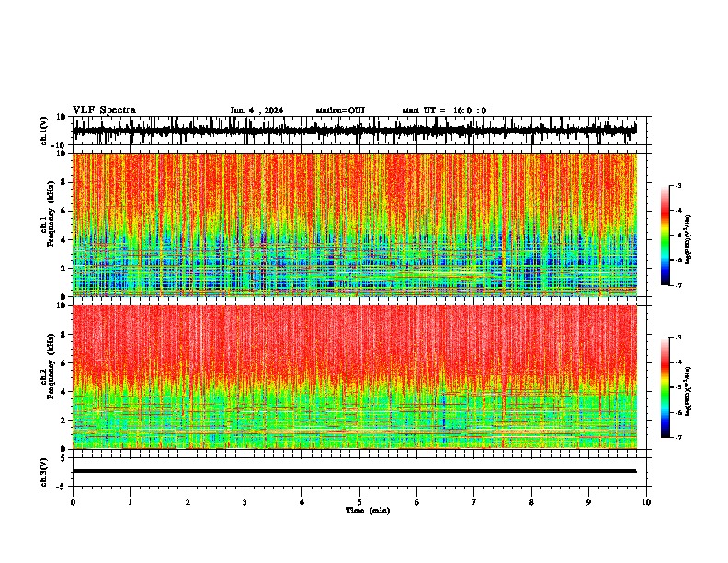Click the "station=OUJ" label
The width and height of the screenshot is (728, 563).
[x=340, y=110]
